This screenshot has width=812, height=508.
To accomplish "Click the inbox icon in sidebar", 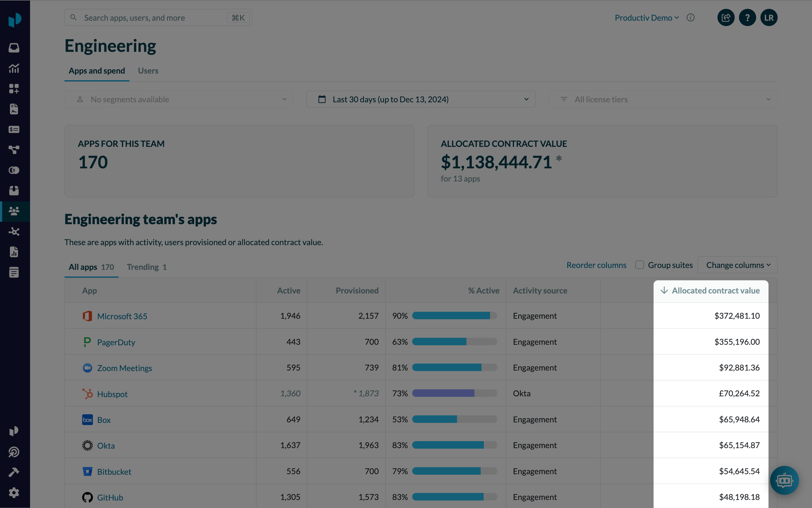I will (x=14, y=48).
